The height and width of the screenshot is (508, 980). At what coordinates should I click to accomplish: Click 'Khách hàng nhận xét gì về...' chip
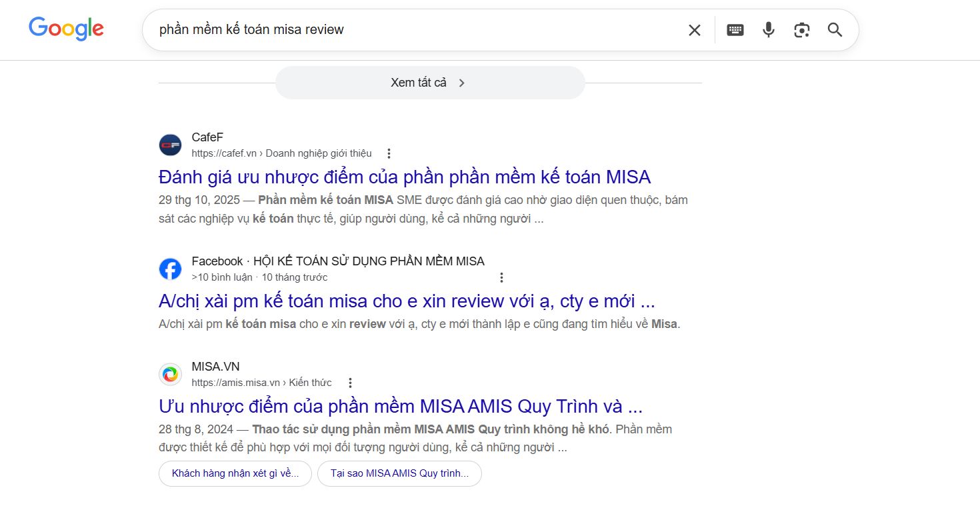coord(235,473)
